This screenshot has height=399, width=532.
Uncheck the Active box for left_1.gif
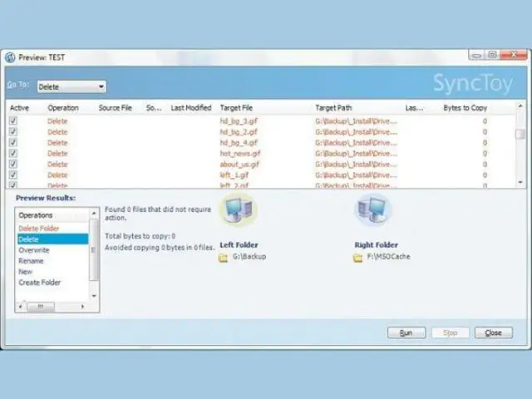13,175
